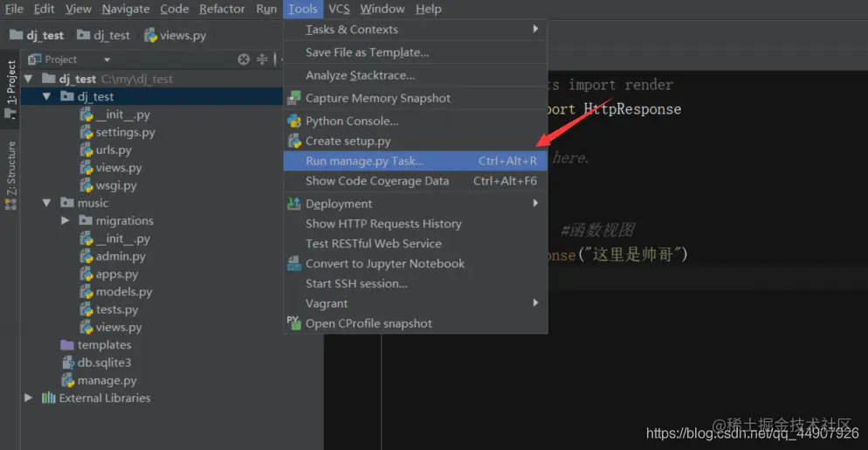Viewport: 868px width, 450px height.
Task: Select models.py file
Action: [116, 292]
